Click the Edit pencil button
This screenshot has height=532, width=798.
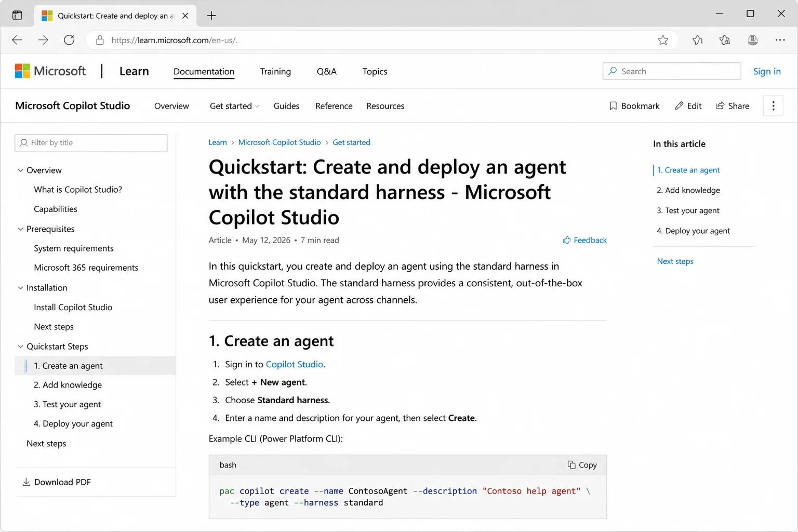[688, 106]
